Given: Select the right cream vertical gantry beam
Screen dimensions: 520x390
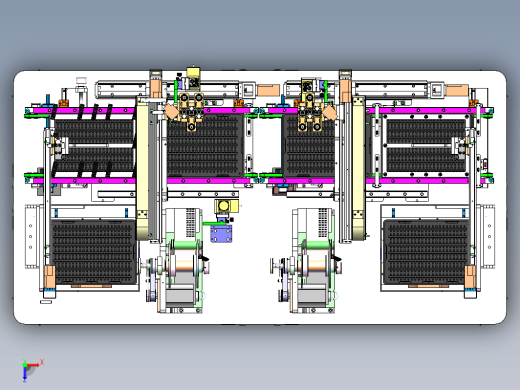Looking at the screenshot, I should (359, 167).
